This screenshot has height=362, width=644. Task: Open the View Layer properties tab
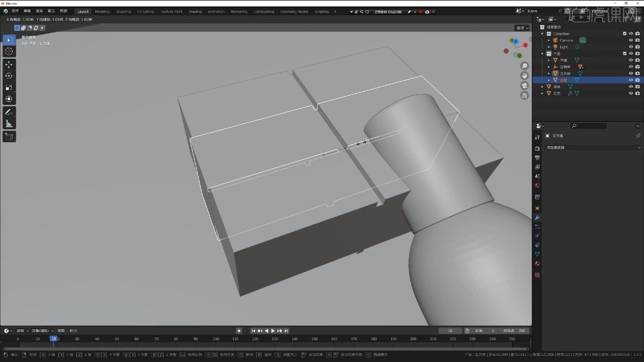pos(537,167)
